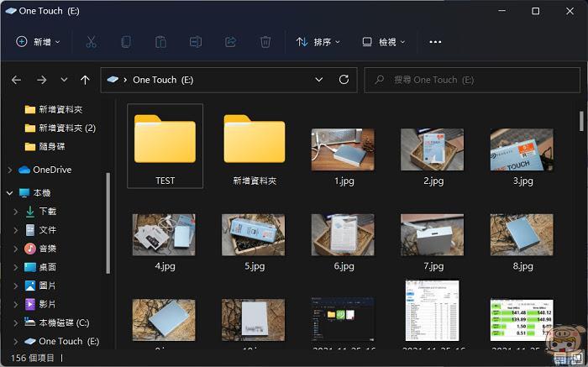
Task: Maximize the One Touch (E:) window
Action: [x=536, y=11]
